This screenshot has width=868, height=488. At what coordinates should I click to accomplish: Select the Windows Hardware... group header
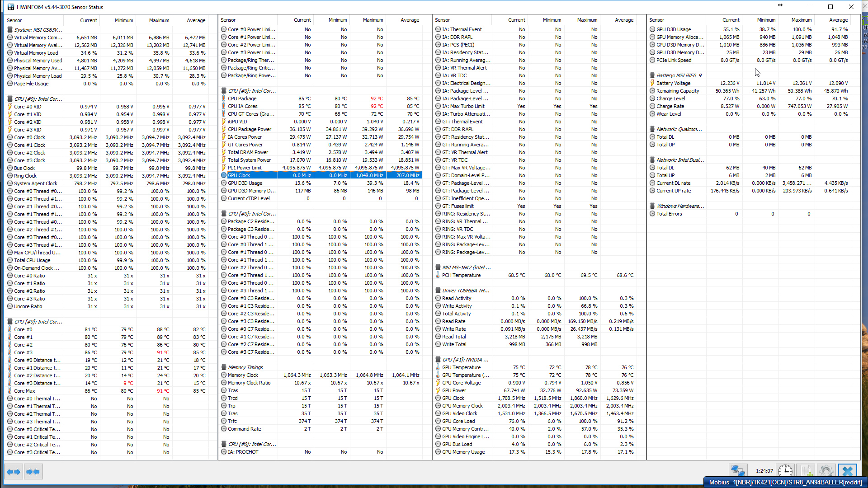(680, 206)
